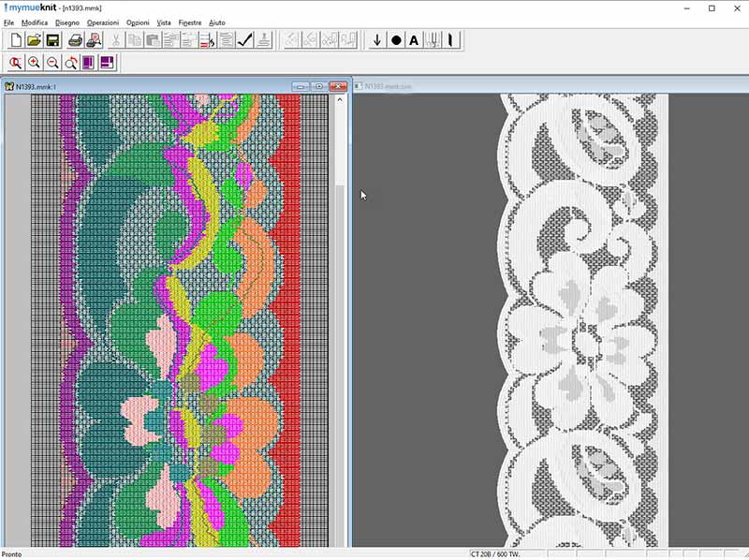The image size is (749, 560).
Task: Click the New document icon
Action: tap(15, 40)
